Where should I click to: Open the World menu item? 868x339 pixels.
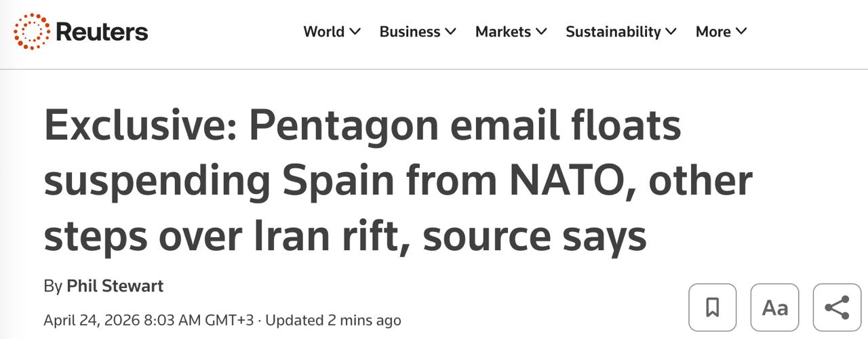tap(324, 31)
